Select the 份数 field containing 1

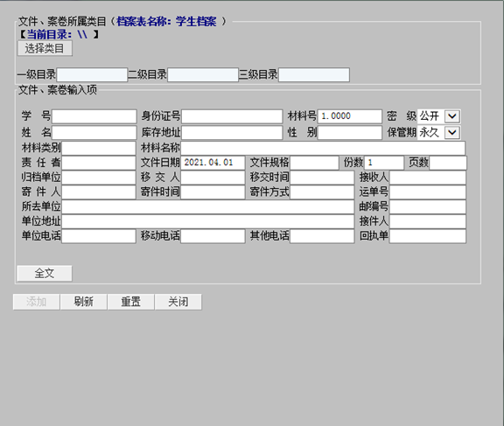(384, 163)
